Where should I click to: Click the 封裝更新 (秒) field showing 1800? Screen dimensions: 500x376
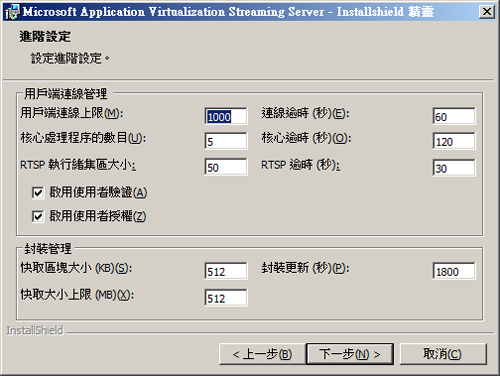454,271
